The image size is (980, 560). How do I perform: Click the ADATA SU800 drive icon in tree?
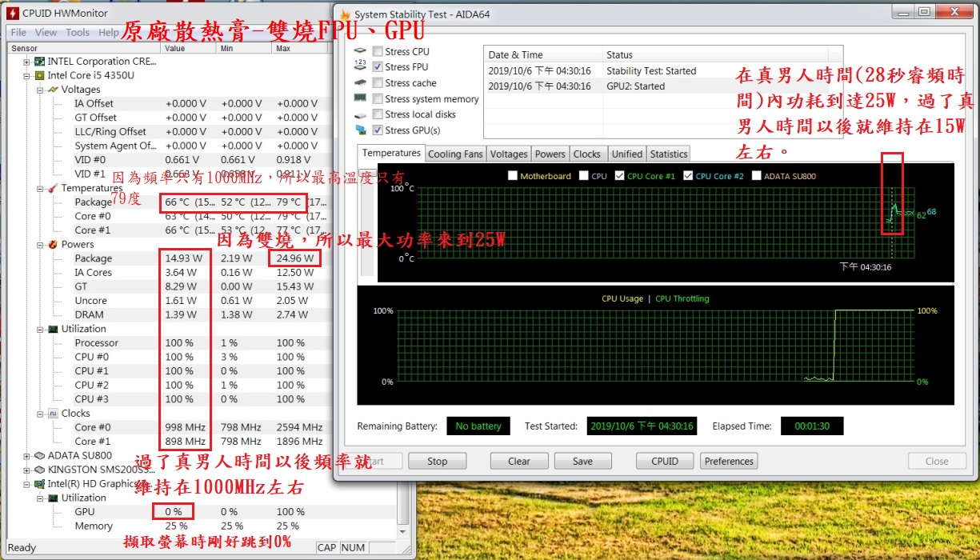point(40,456)
